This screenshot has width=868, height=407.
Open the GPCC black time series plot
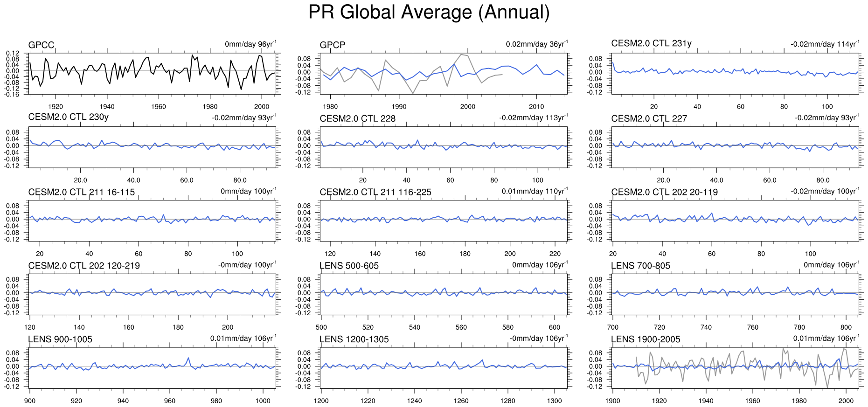[x=154, y=74]
